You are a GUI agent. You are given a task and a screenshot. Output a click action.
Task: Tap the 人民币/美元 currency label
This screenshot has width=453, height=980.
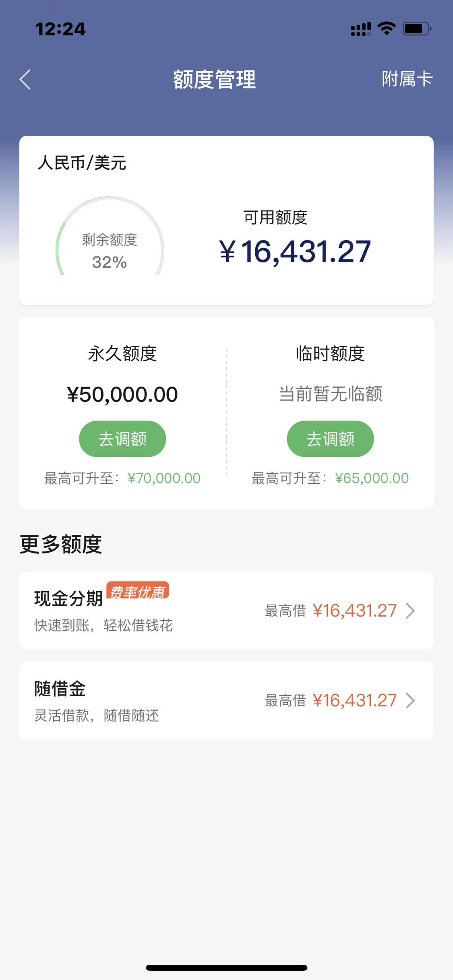coord(82,163)
